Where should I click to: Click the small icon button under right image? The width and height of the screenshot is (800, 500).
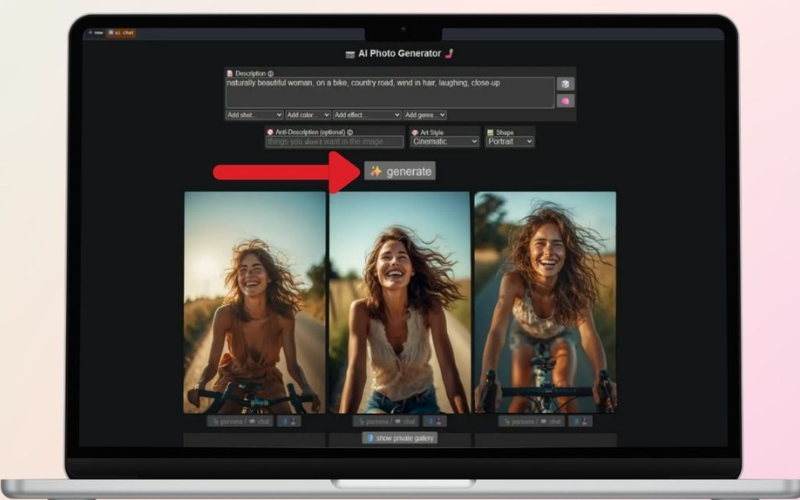pyautogui.click(x=580, y=421)
